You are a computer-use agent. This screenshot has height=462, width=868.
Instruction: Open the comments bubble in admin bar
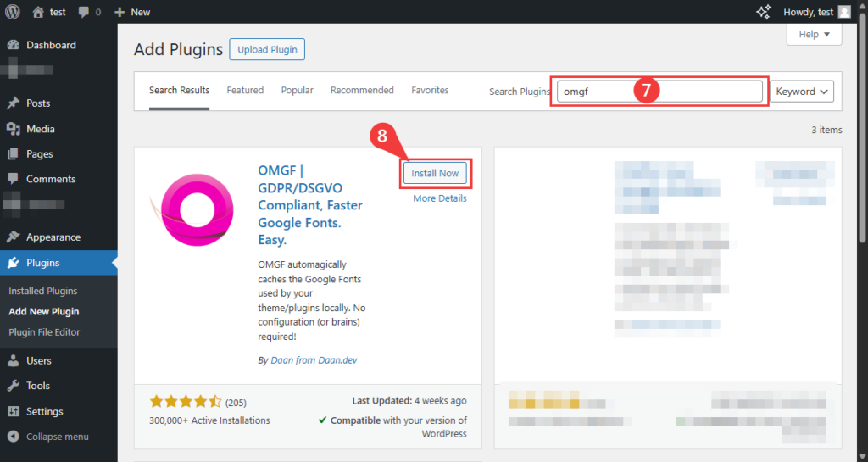[84, 12]
